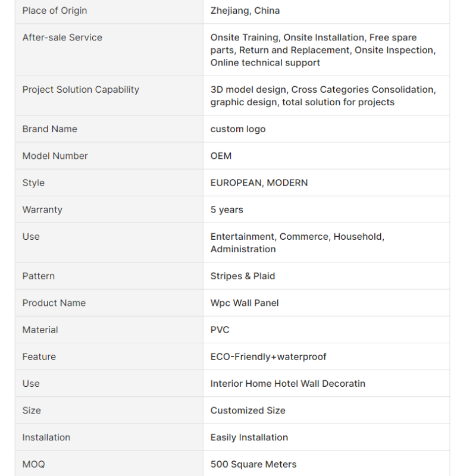Select the '5 years' warranty value
The height and width of the screenshot is (476, 476).
click(227, 209)
